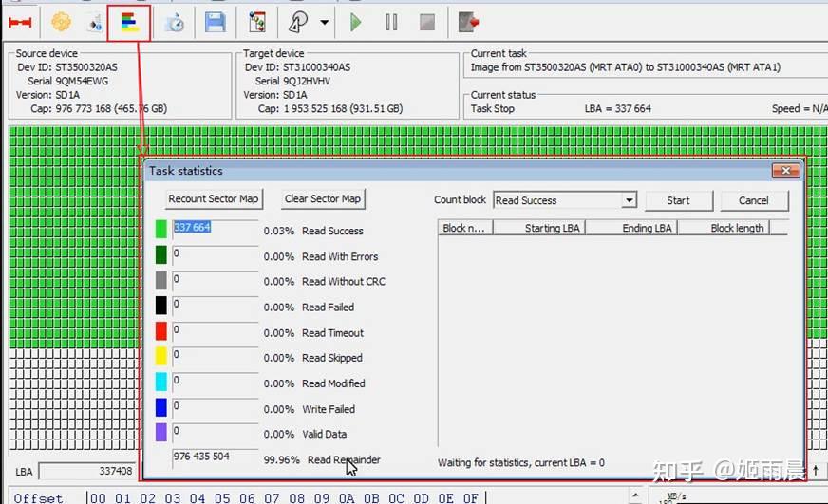The height and width of the screenshot is (504, 828).
Task: Open Task statistics colored bars icon
Action: (x=129, y=23)
